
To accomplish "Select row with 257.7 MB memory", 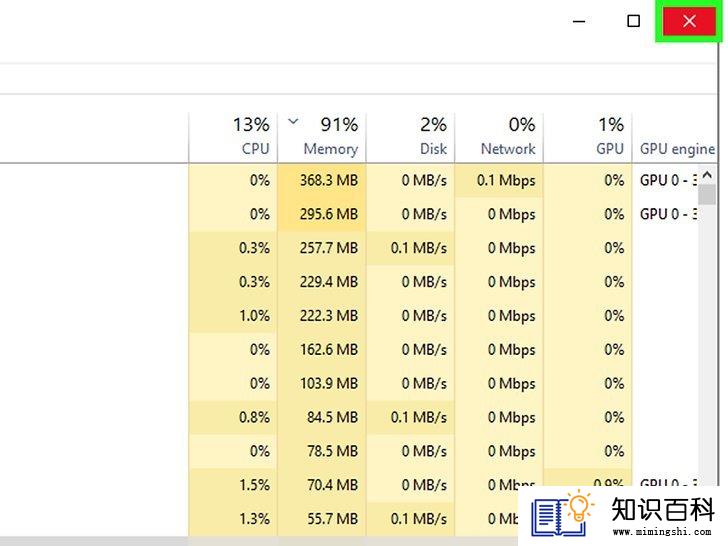I will (x=359, y=248).
